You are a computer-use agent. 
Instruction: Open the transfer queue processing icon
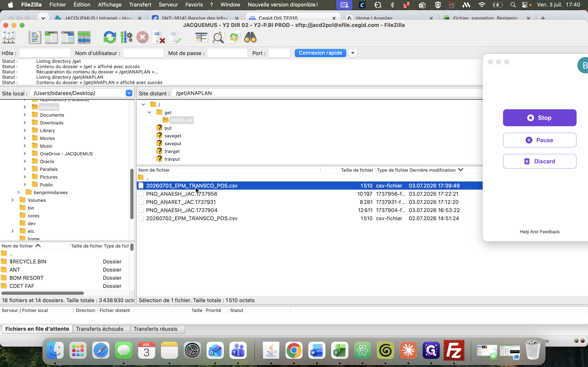pos(126,38)
